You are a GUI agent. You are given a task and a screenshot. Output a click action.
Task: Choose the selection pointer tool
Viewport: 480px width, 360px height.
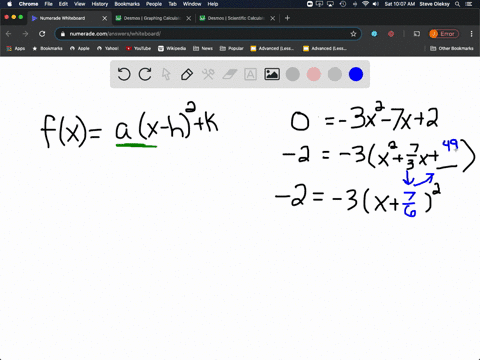pos(166,74)
